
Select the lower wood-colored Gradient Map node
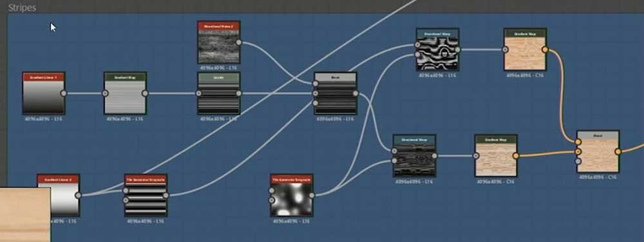[x=496, y=156]
